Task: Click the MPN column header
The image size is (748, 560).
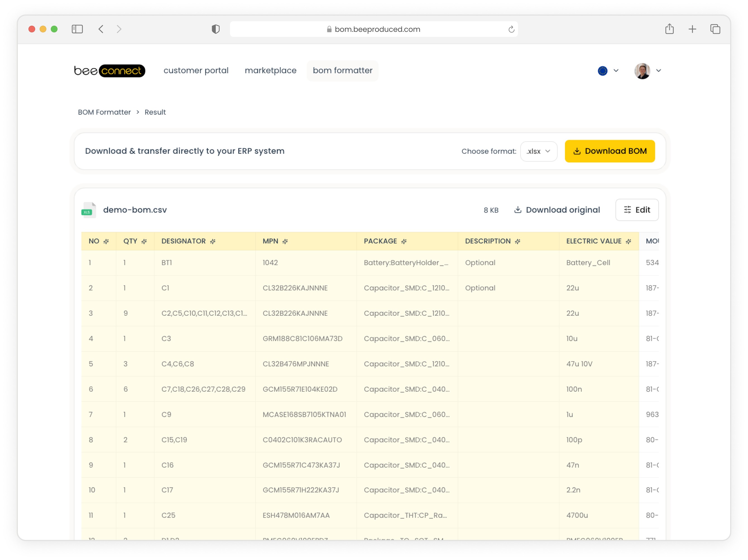Action: (306, 241)
